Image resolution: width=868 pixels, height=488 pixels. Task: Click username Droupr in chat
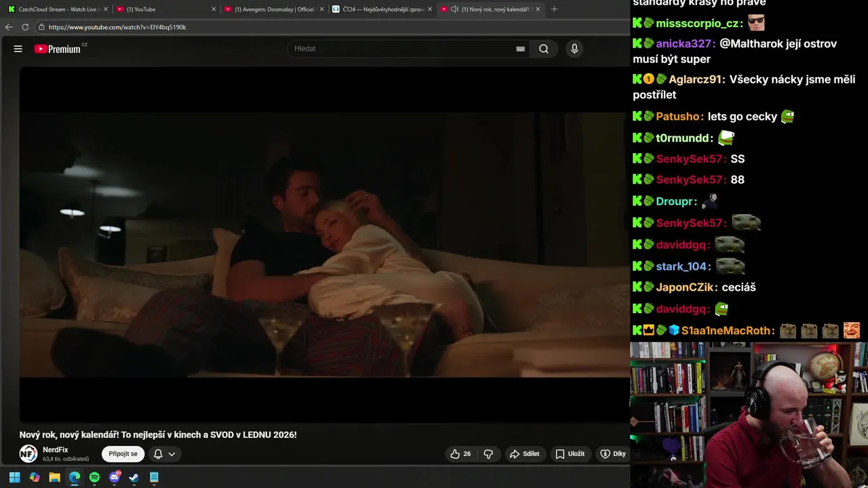click(x=675, y=202)
